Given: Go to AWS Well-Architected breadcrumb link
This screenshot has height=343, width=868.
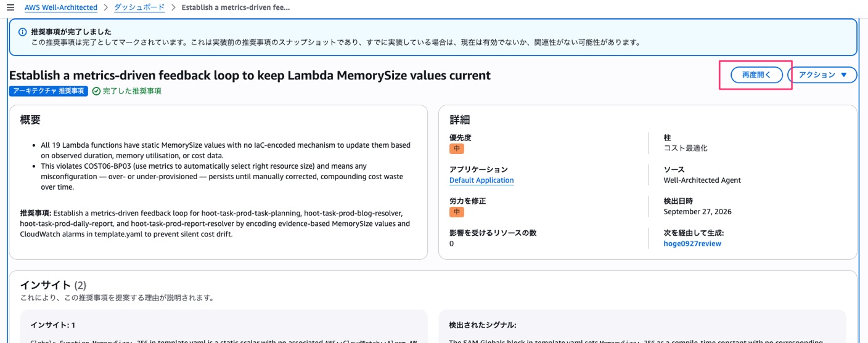Looking at the screenshot, I should 61,7.
